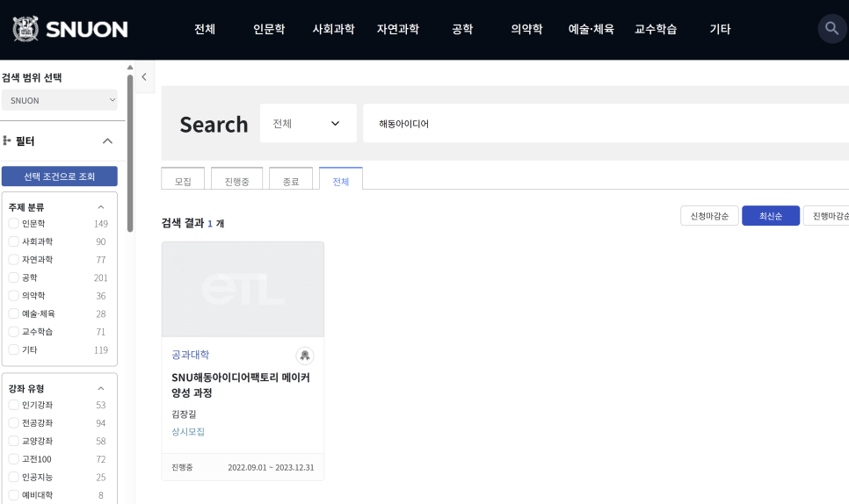Open the 사회과학 top navigation menu
849x504 pixels.
pos(334,29)
